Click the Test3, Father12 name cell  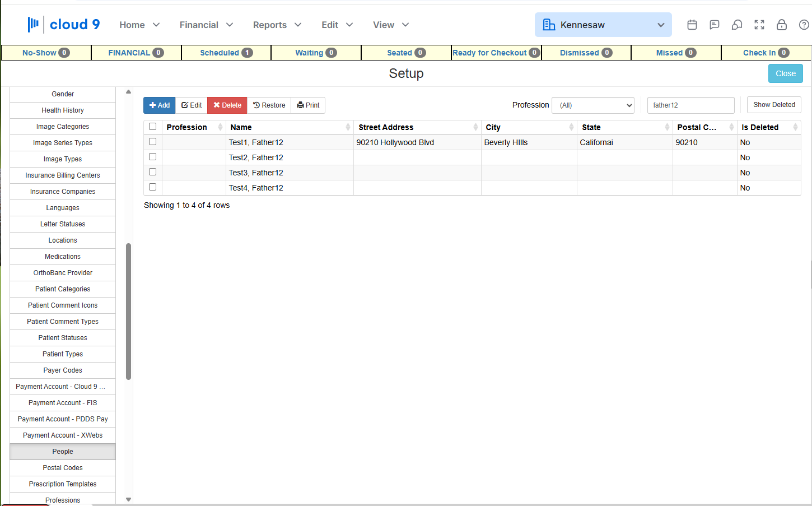pos(290,173)
